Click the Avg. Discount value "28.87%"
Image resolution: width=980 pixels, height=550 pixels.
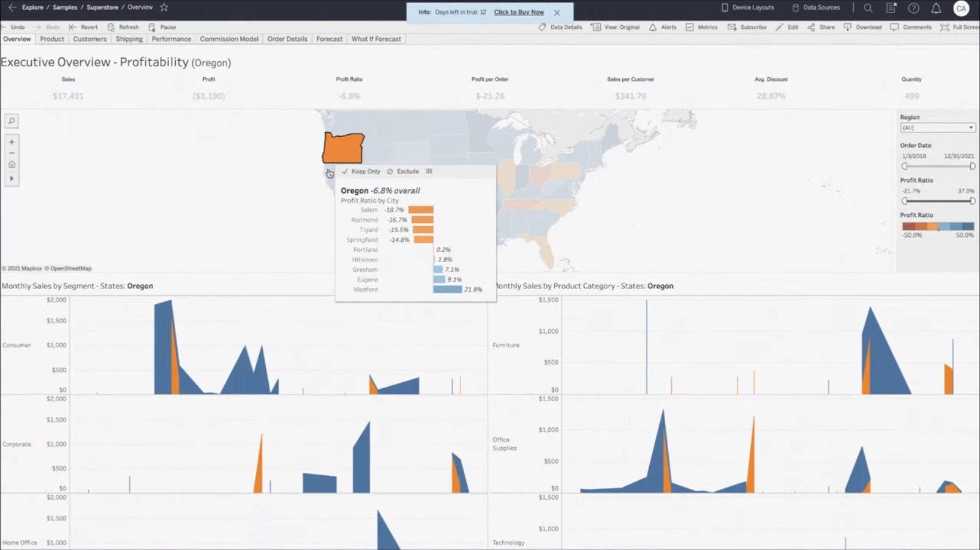(x=771, y=96)
